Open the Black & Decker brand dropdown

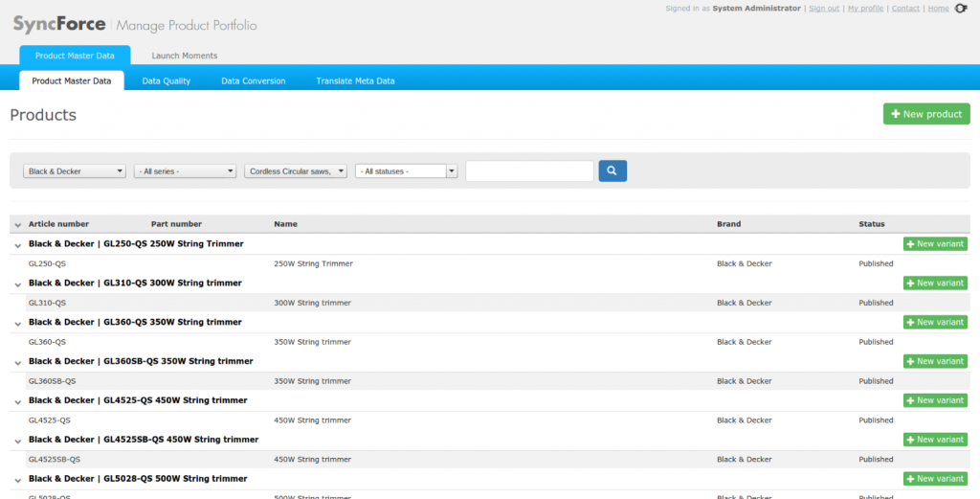[x=76, y=171]
